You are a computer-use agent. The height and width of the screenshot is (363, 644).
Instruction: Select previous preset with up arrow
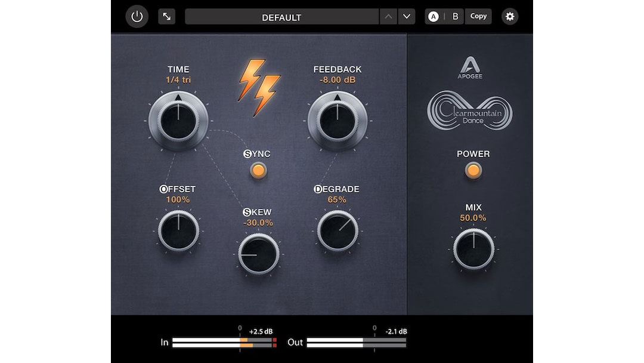pos(388,17)
